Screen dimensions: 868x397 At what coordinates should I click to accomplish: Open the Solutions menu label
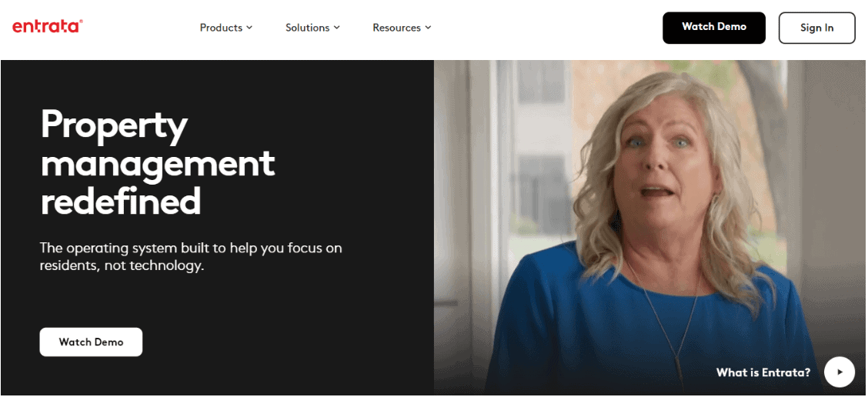point(307,28)
